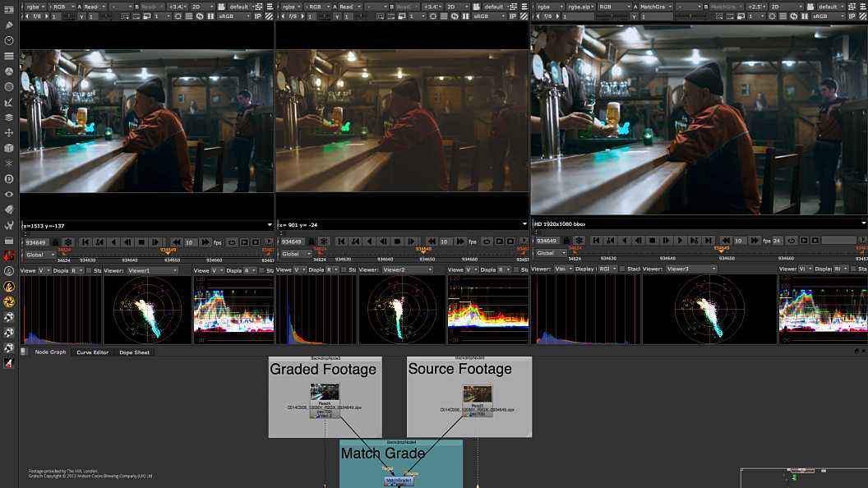The width and height of the screenshot is (868, 488).
Task: Open the Image nodes toolbar icon
Action: click(9, 9)
